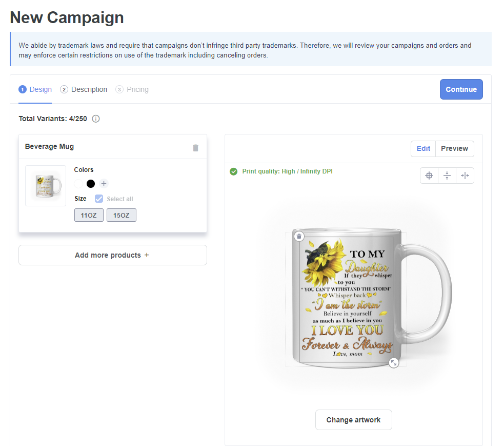
Task: Toggle the 15OZ size option
Action: [122, 215]
